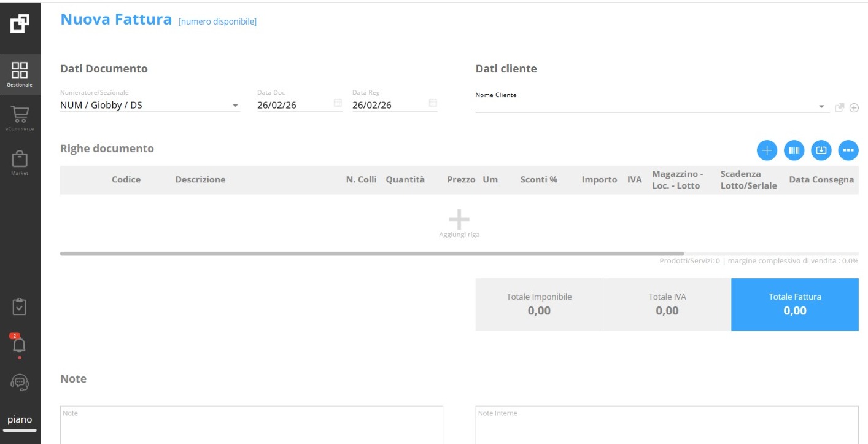Screen dimensions: 868x444
Task: Click the import document icon button
Action: [x=821, y=150]
